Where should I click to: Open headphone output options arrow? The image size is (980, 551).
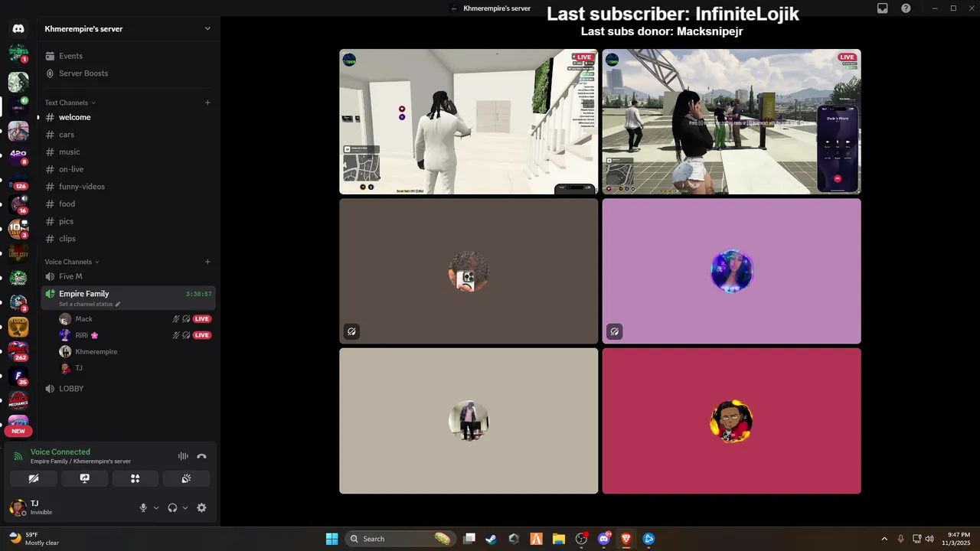[x=185, y=507]
